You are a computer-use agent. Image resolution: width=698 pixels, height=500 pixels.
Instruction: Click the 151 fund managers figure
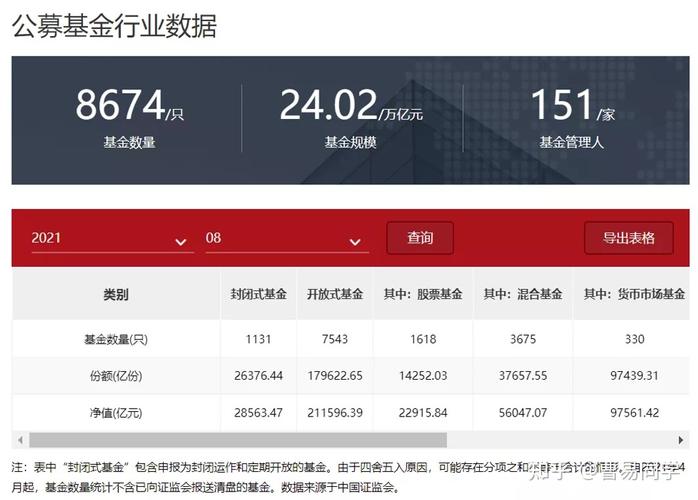click(x=562, y=105)
